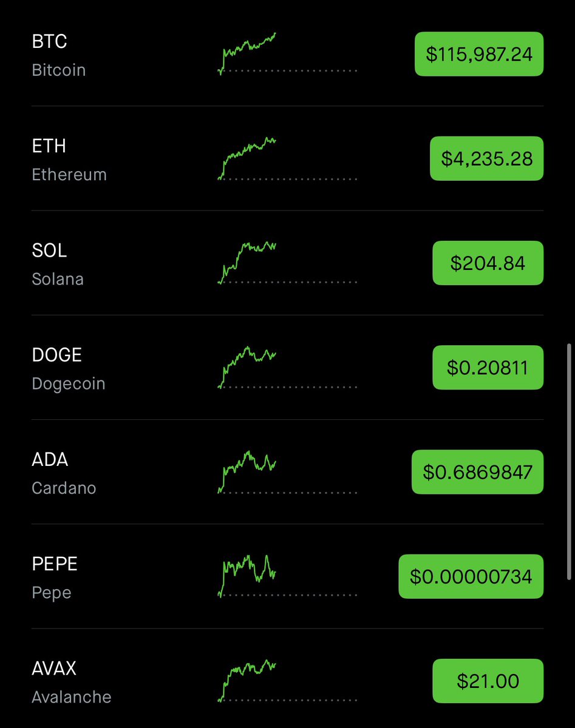This screenshot has width=575, height=728.
Task: Tap the Avalanche price button $21.00
Action: 488,681
